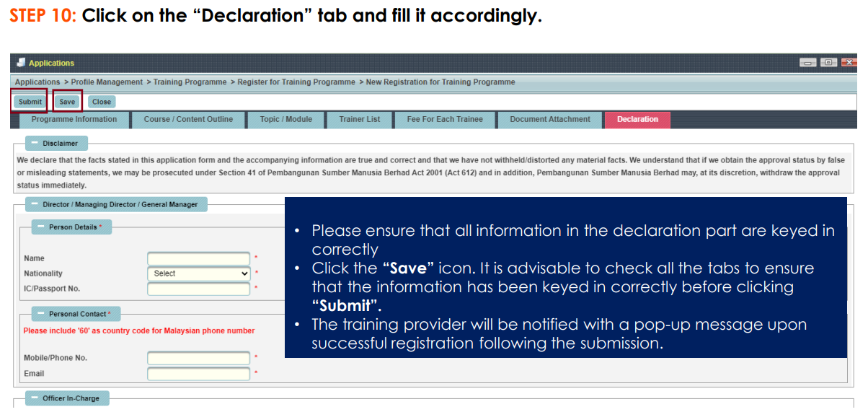Viewport: 868px width, 412px height.
Task: Open the Programme Information tab
Action: 74,120
